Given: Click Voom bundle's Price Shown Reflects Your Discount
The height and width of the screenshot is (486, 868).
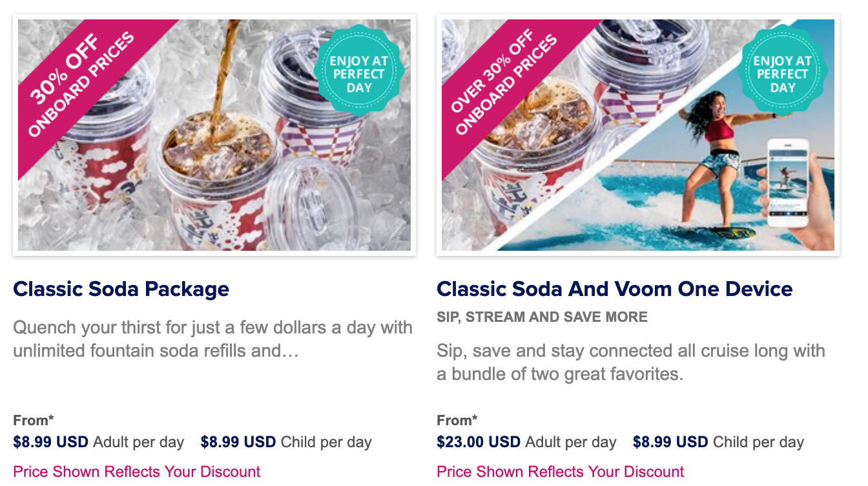Looking at the screenshot, I should tap(561, 472).
